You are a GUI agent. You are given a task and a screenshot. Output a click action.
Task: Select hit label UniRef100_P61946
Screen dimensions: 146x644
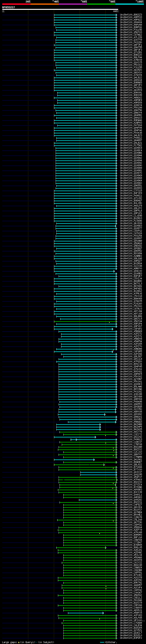click(x=131, y=600)
